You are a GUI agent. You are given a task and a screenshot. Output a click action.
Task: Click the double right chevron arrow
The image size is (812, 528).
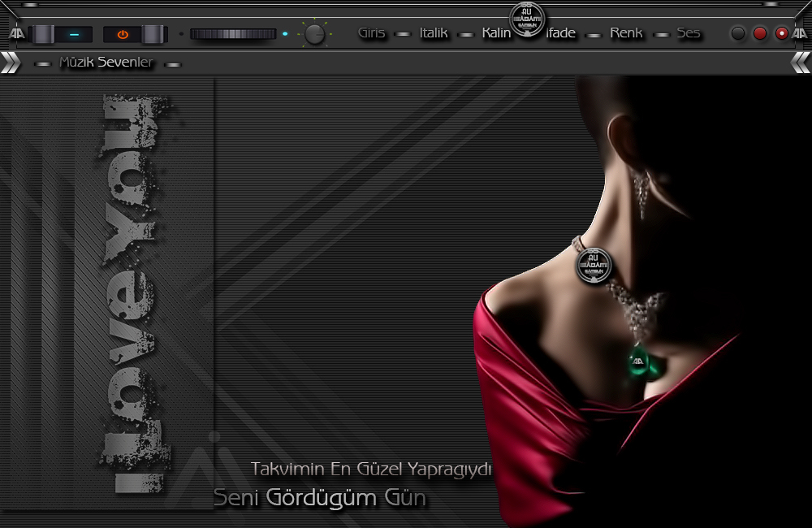click(11, 63)
